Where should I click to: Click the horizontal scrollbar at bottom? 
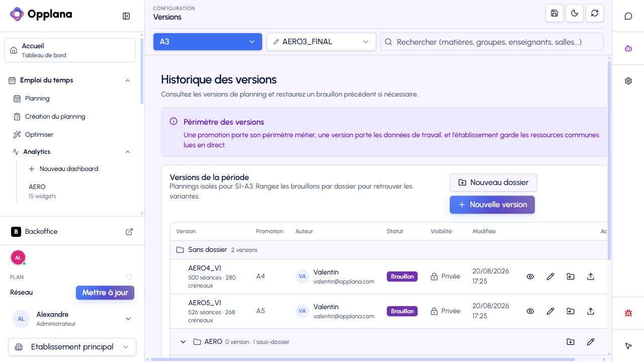pos(362,359)
